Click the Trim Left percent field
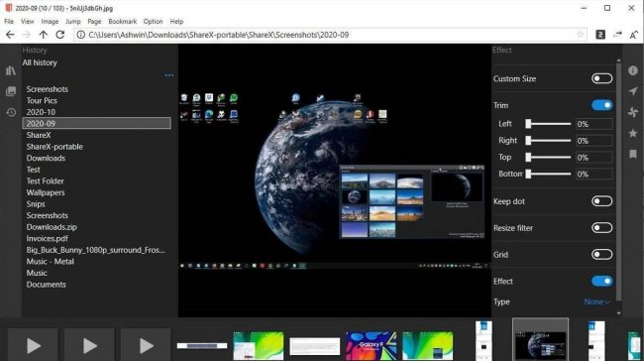This screenshot has height=361, width=644. click(x=593, y=124)
